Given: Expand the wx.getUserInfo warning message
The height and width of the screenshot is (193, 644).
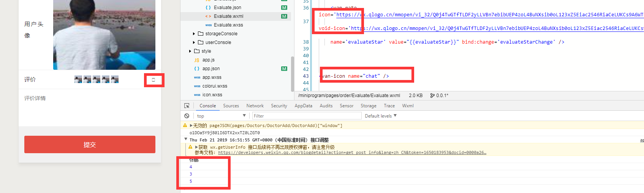Looking at the screenshot, I should 196,147.
